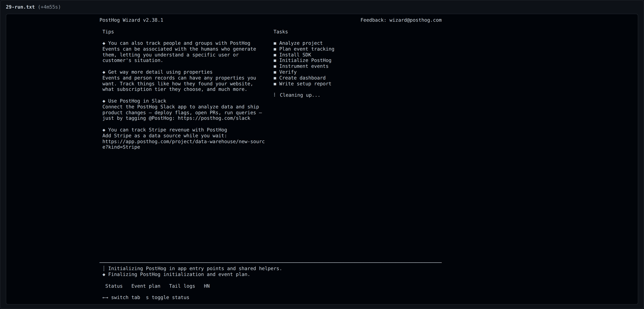Click the 'Cleaning up...' status text
This screenshot has height=309, width=644.
[300, 95]
